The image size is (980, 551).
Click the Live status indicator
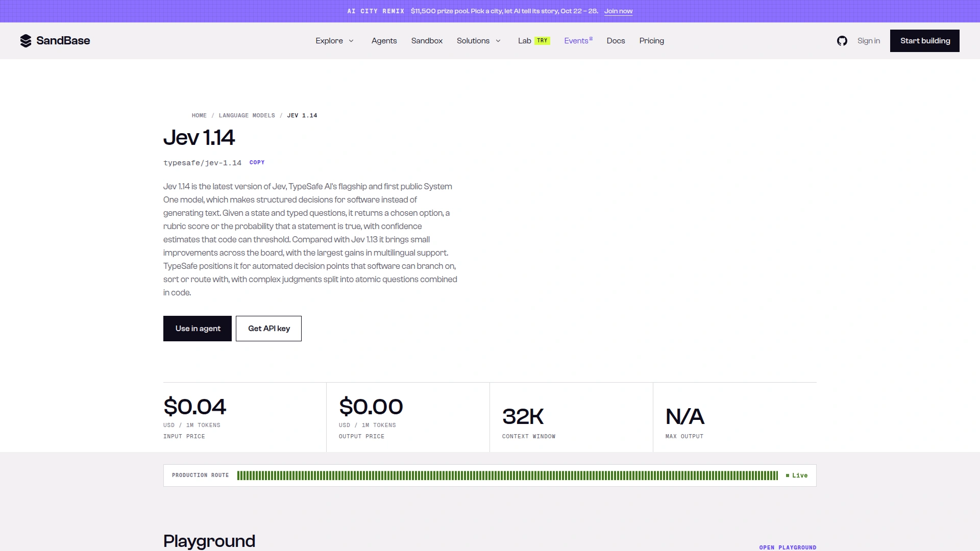point(797,475)
